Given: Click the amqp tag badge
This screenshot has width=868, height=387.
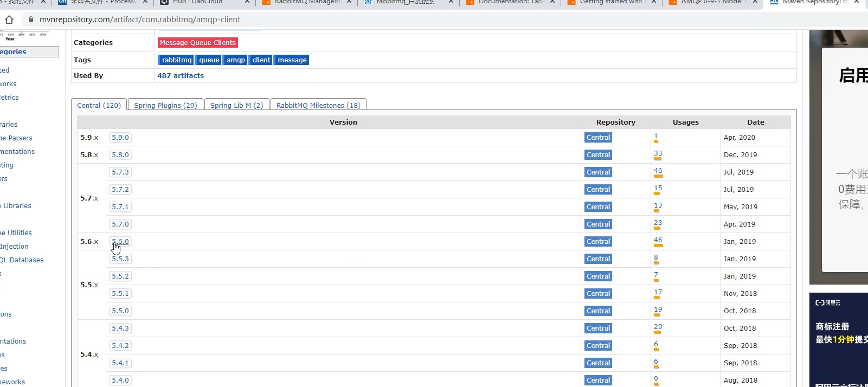Looking at the screenshot, I should coord(235,60).
